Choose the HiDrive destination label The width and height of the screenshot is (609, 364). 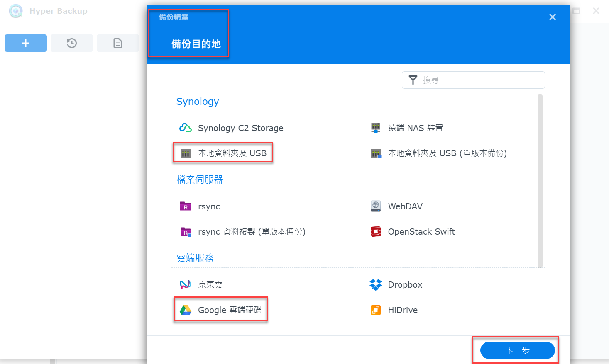click(403, 310)
